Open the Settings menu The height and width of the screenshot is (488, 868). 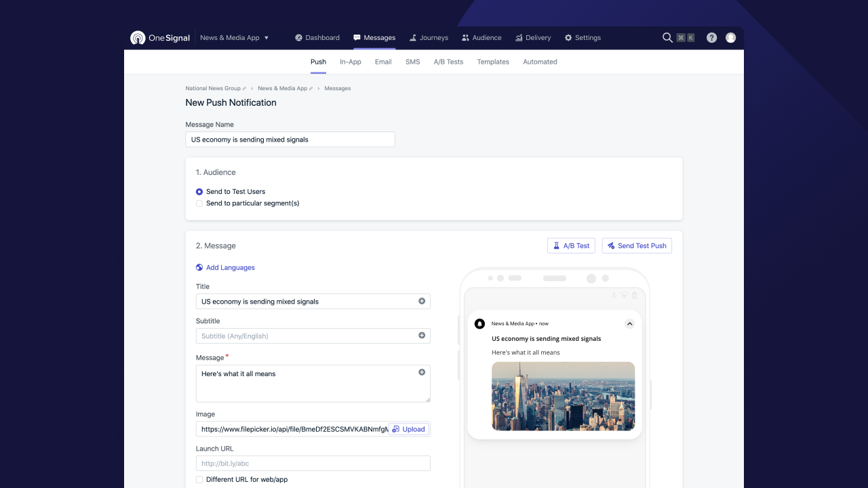click(583, 38)
